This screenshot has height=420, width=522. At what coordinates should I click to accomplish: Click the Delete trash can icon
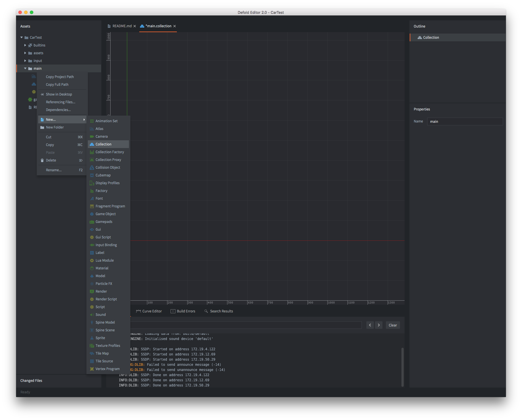click(x=42, y=160)
